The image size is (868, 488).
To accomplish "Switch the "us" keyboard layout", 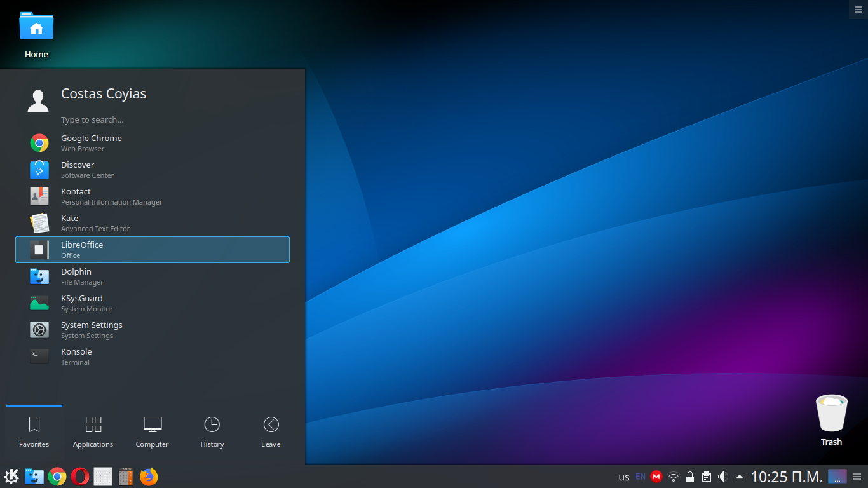I will click(623, 476).
